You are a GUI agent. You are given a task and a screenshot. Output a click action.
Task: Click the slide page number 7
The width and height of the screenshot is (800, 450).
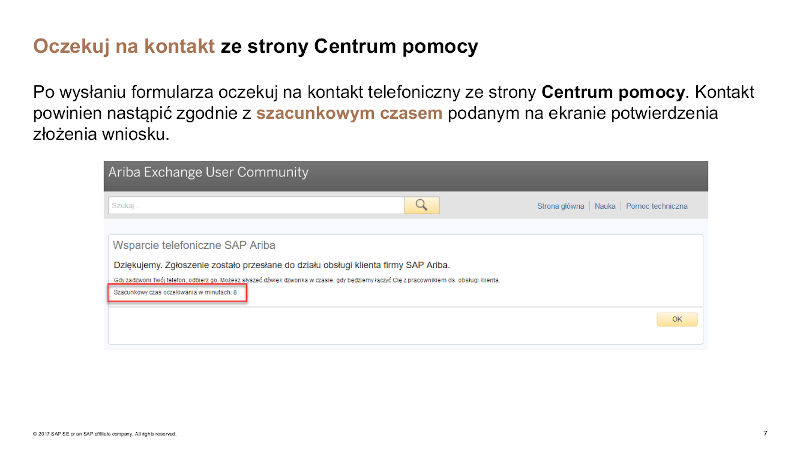pos(765,433)
